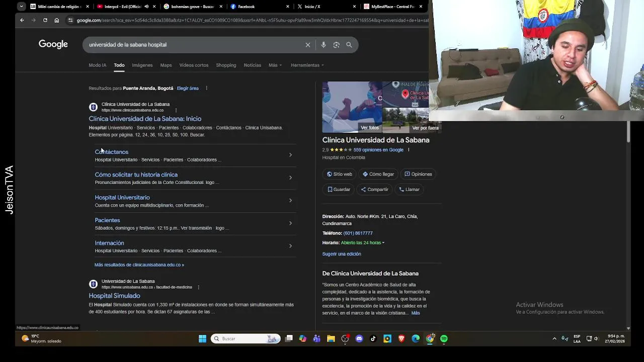
Task: Click the Google logo
Action: 53,44
